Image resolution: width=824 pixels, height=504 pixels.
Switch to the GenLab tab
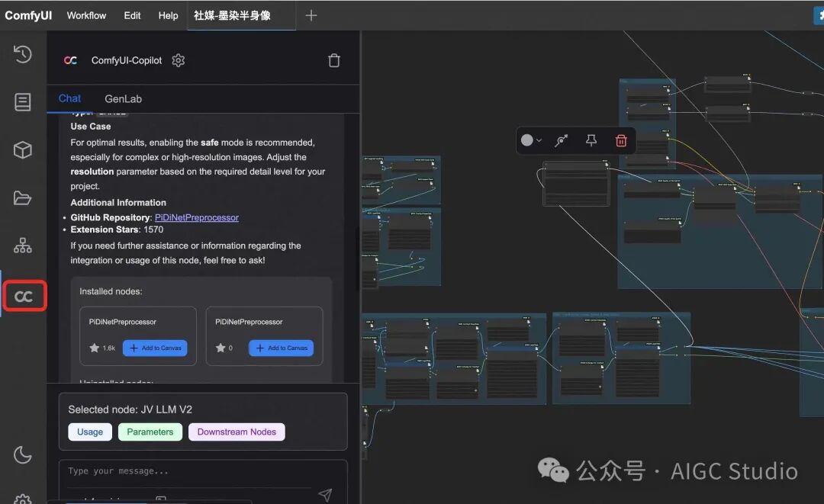point(123,98)
